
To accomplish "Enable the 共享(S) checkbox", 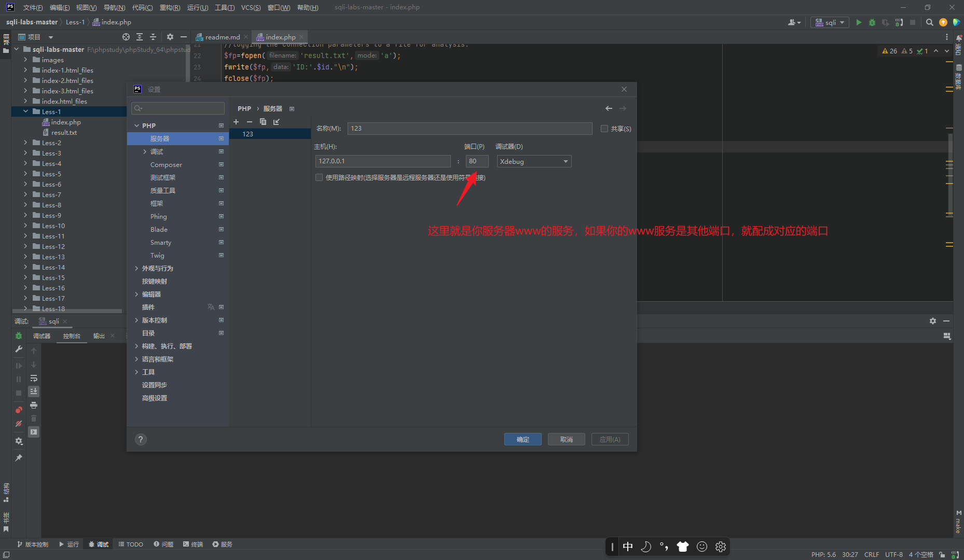I will [x=604, y=129].
